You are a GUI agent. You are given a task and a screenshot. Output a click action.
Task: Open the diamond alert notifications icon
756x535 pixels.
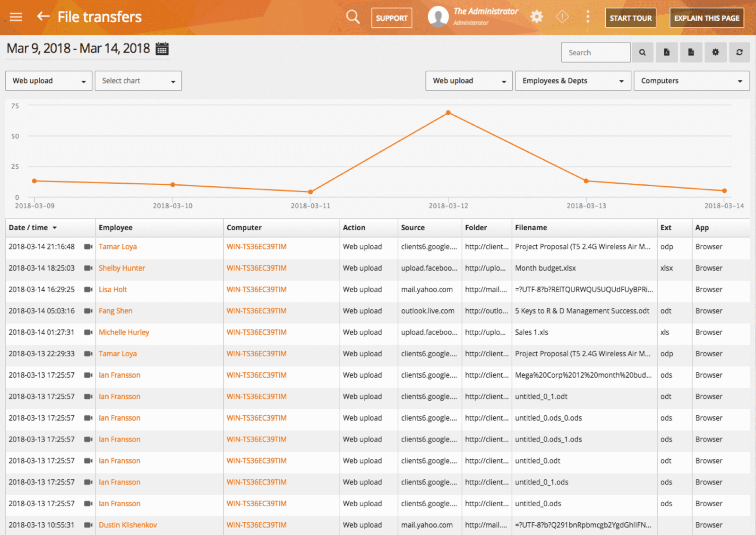pyautogui.click(x=562, y=17)
